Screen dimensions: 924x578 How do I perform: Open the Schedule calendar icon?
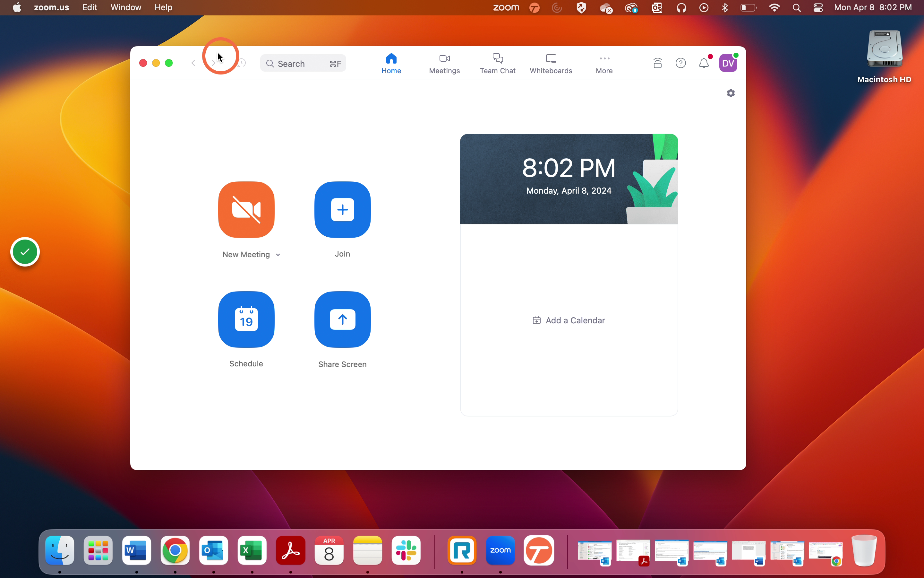click(246, 319)
